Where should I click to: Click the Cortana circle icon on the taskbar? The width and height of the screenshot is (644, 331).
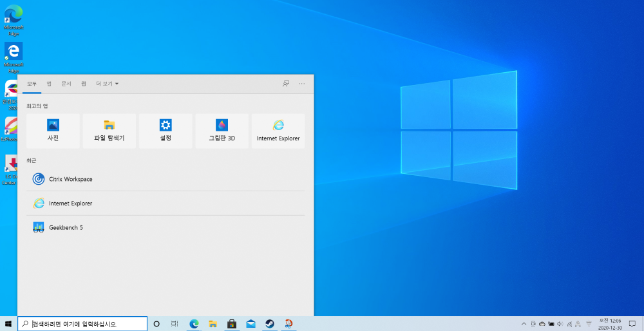[156, 324]
